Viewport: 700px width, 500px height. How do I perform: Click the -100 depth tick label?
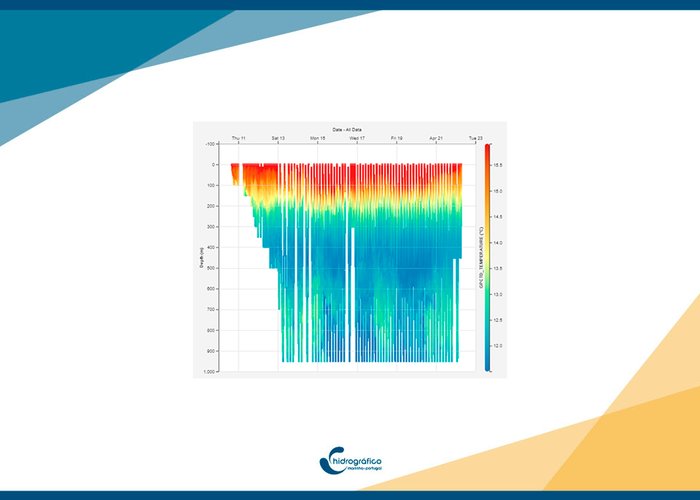pos(212,144)
